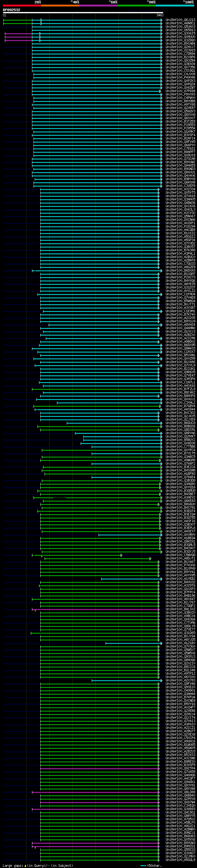The image size is (197, 868).
Task: Select the UniRef100_A1YEB2 label
Action: click(180, 579)
